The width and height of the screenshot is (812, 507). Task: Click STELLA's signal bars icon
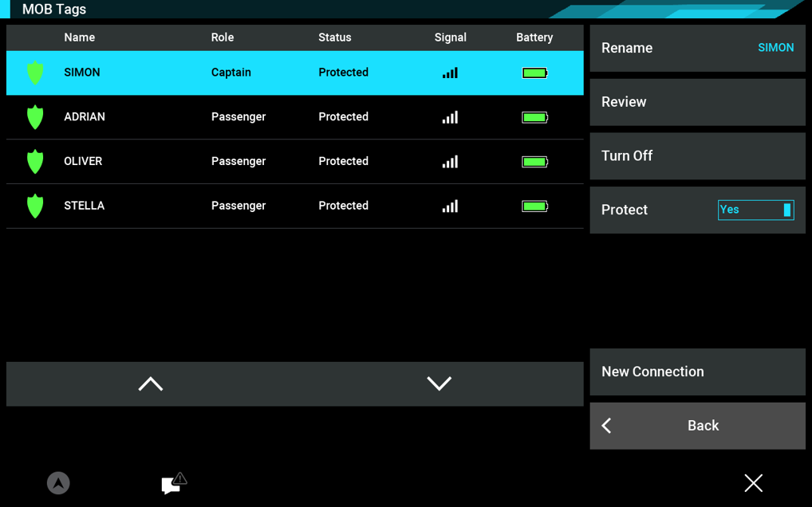449,206
